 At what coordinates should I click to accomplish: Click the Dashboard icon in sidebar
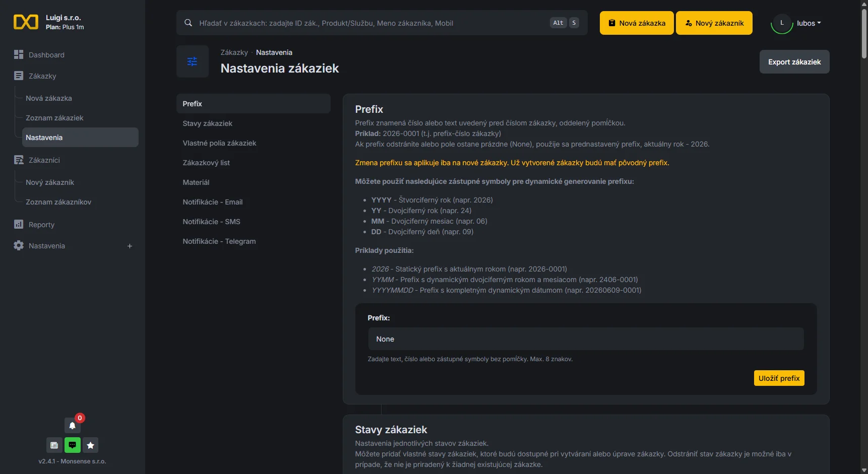(19, 54)
